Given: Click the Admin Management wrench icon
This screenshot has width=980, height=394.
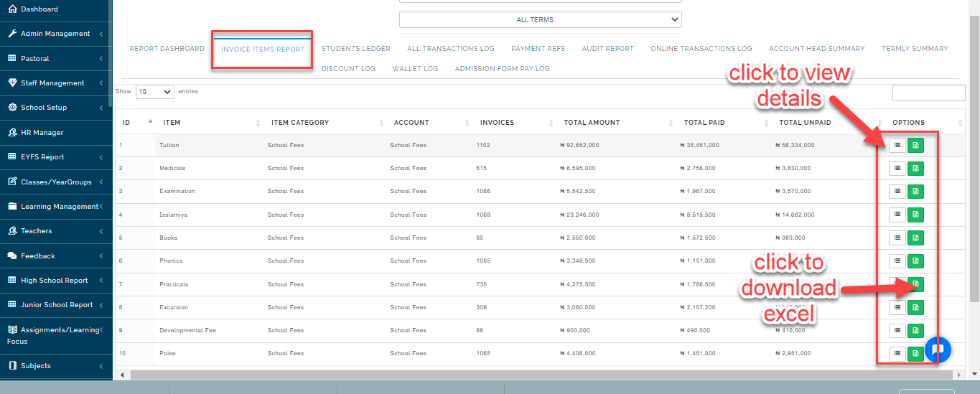Looking at the screenshot, I should click(x=12, y=34).
